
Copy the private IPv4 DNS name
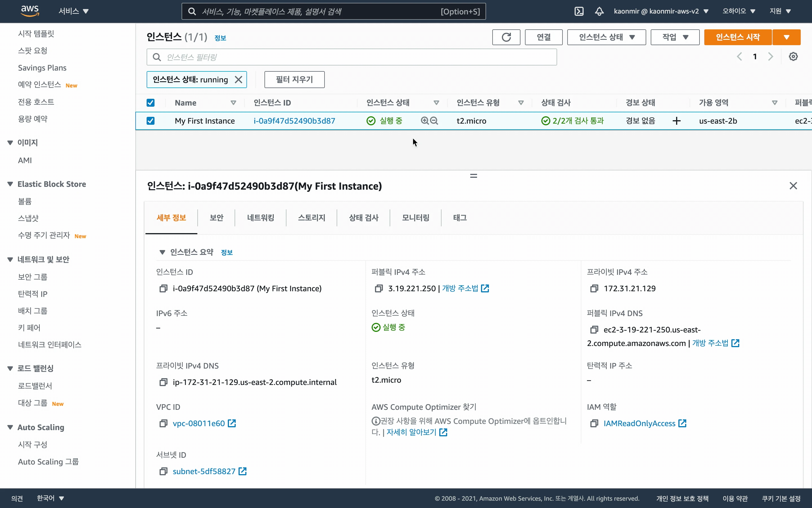point(164,382)
